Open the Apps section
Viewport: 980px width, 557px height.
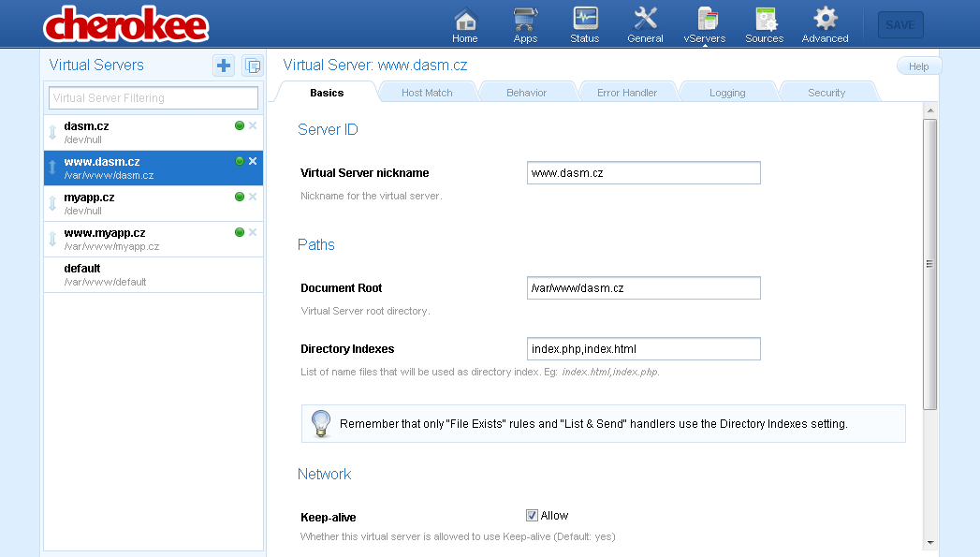click(525, 25)
